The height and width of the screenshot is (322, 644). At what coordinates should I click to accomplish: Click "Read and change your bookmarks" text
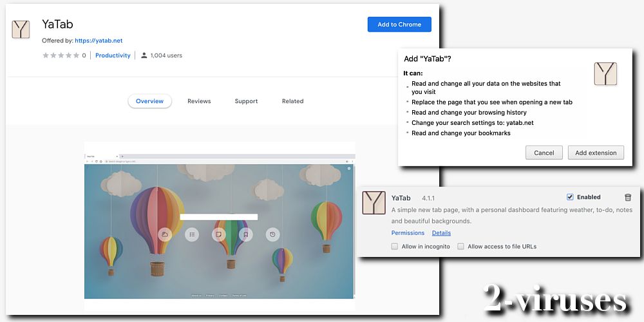pos(461,133)
